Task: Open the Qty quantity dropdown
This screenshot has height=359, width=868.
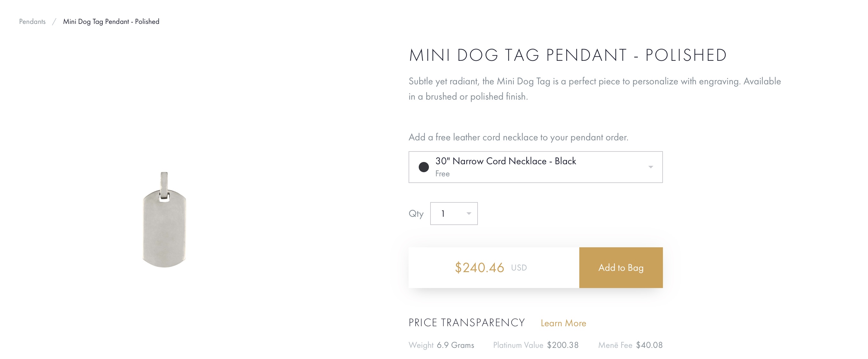Action: pyautogui.click(x=453, y=214)
